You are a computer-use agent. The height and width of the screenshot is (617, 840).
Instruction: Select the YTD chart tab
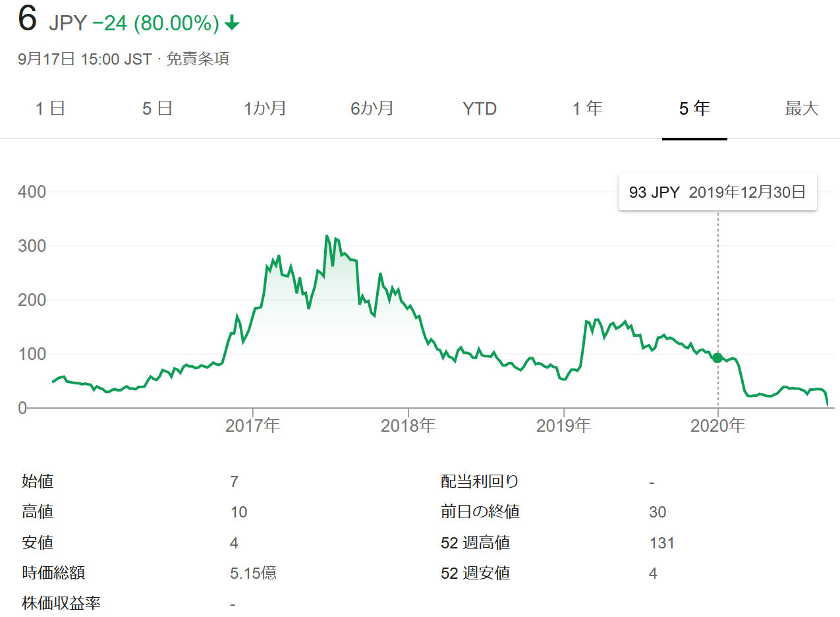click(x=480, y=108)
